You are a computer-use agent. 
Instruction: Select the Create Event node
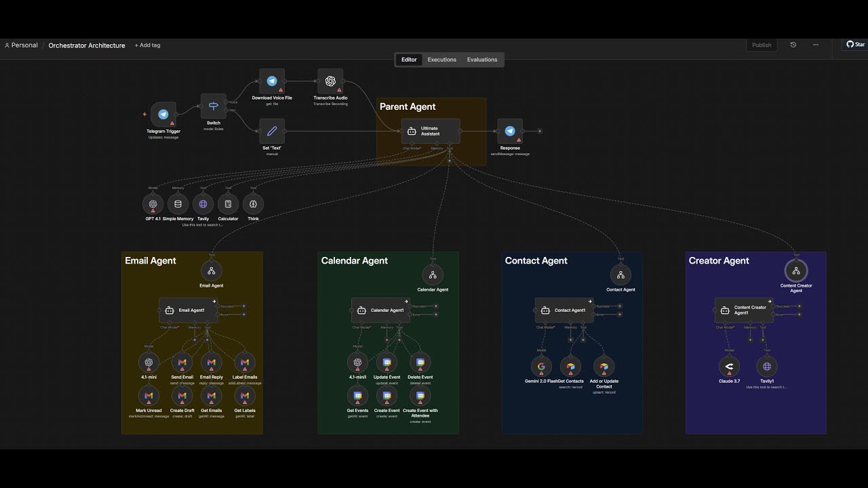coord(387,396)
